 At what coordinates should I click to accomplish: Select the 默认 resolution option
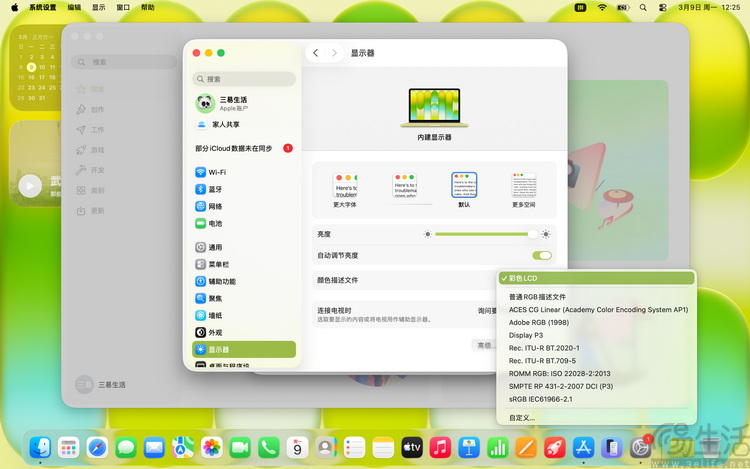pos(464,189)
